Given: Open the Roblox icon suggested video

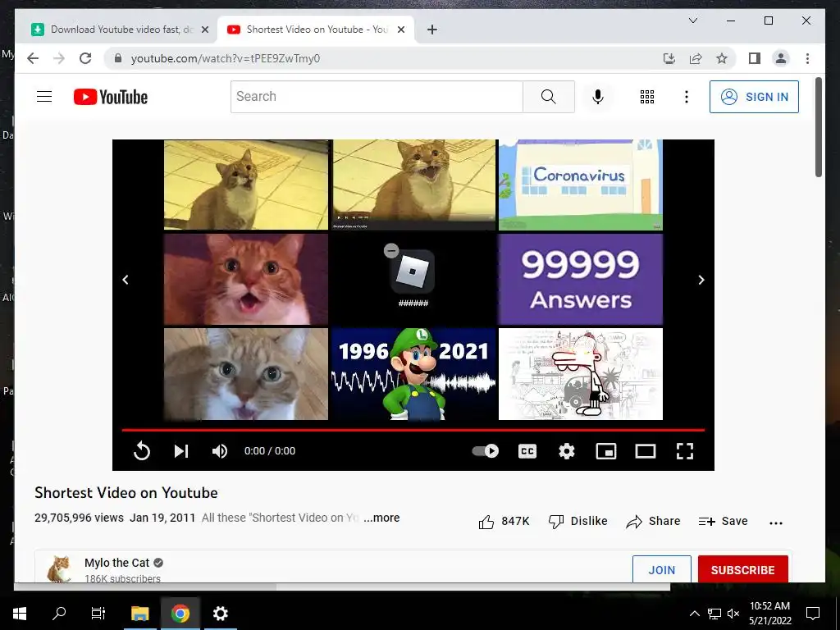Looking at the screenshot, I should click(x=413, y=279).
